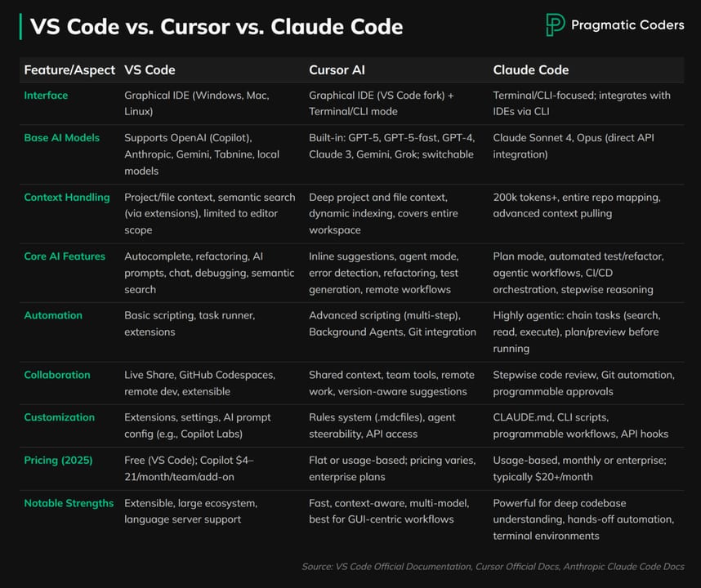
Task: Select the Core AI Features row label
Action: click(65, 256)
